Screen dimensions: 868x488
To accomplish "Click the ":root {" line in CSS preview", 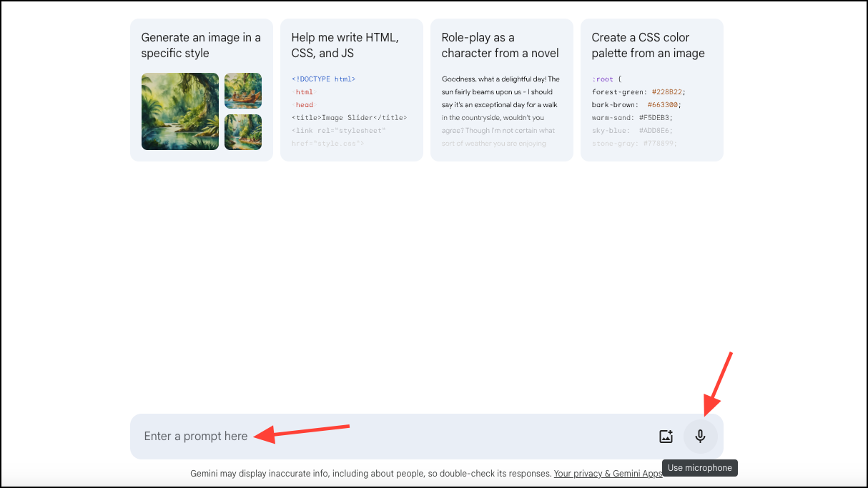I will [x=608, y=79].
